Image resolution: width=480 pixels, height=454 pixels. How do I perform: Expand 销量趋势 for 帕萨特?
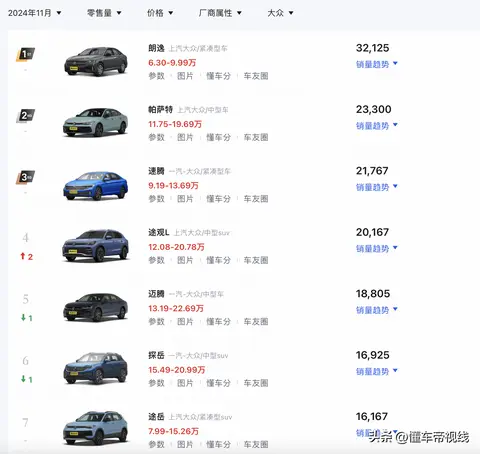[x=377, y=125]
